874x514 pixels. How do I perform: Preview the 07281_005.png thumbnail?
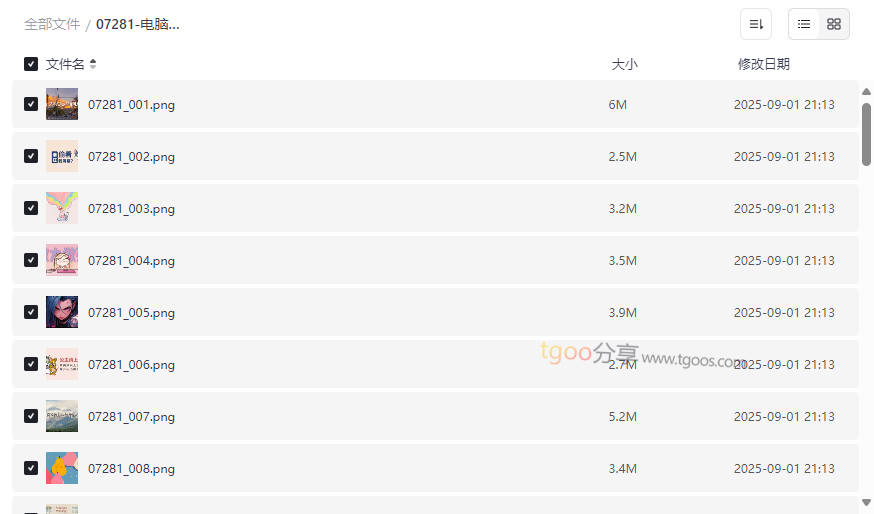(62, 312)
